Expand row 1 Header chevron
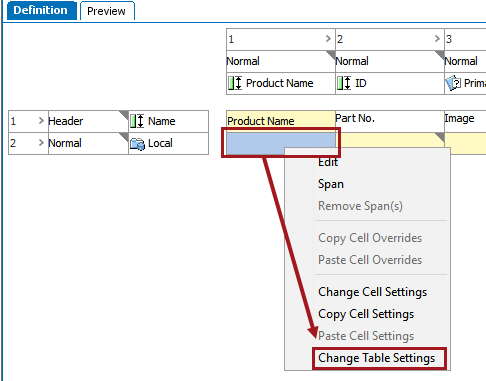 (x=41, y=121)
